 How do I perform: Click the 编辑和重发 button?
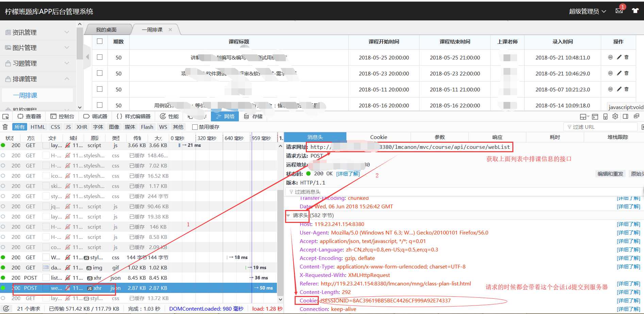click(x=610, y=174)
